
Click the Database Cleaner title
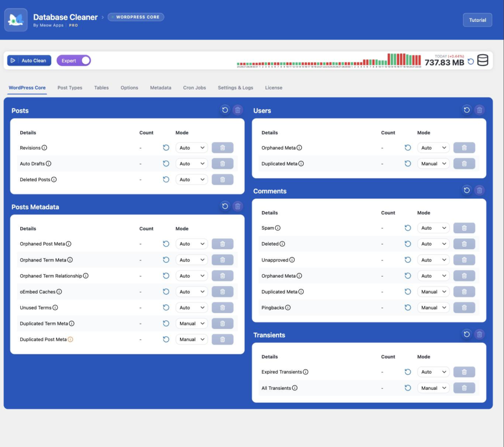(65, 17)
